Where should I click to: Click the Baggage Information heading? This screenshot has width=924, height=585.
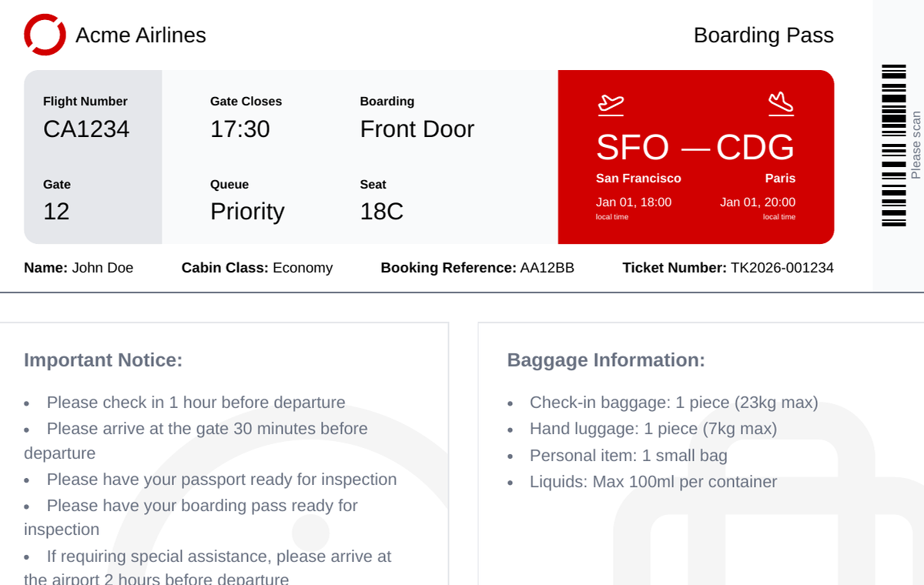pyautogui.click(x=606, y=360)
